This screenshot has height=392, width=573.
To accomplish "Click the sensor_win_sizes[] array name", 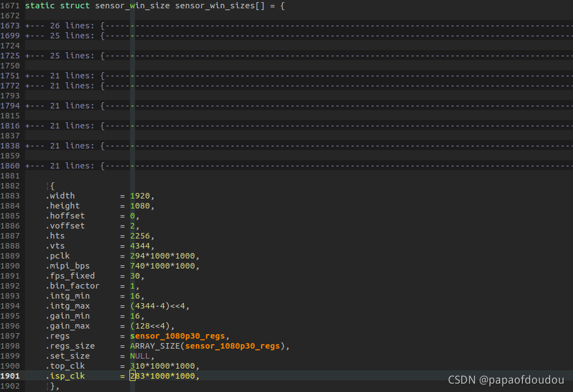I will tap(220, 6).
